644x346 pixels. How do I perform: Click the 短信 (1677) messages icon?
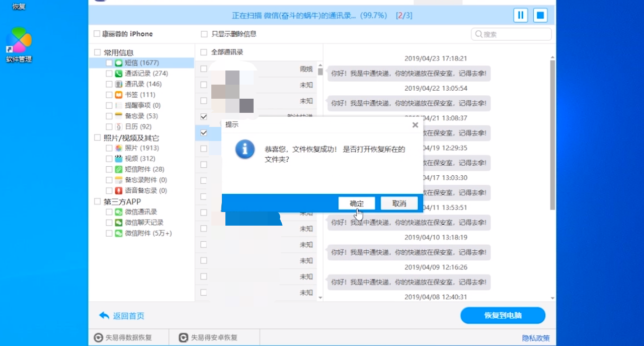(119, 63)
